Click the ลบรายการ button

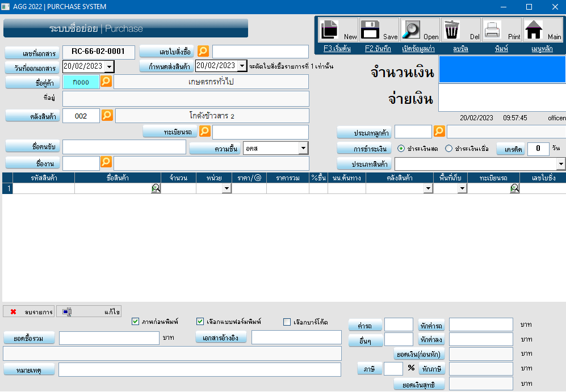[28, 312]
